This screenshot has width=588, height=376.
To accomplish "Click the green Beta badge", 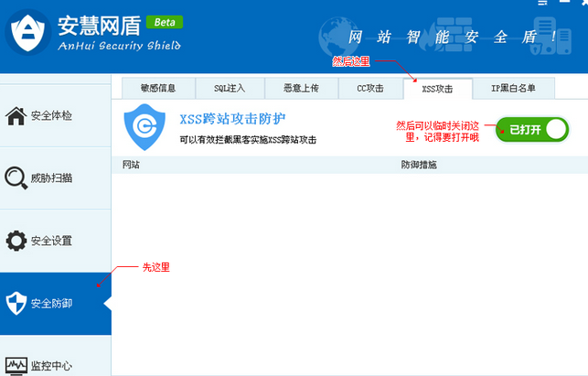I will click(x=164, y=21).
